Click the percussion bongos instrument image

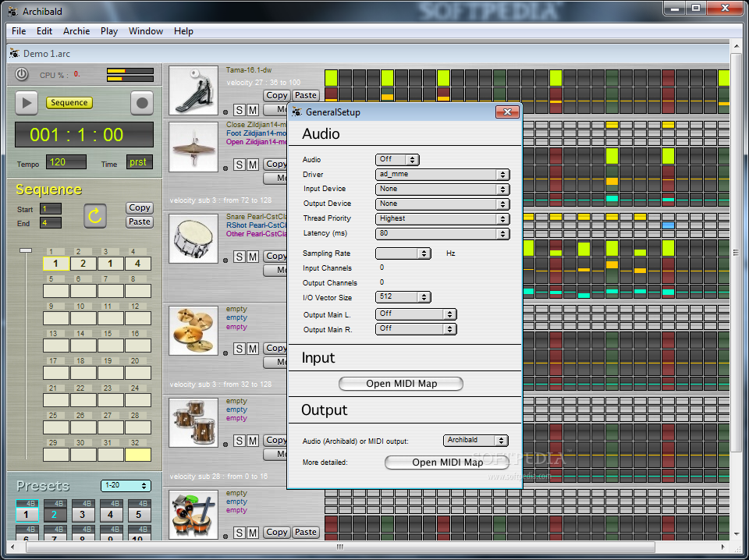pyautogui.click(x=193, y=515)
